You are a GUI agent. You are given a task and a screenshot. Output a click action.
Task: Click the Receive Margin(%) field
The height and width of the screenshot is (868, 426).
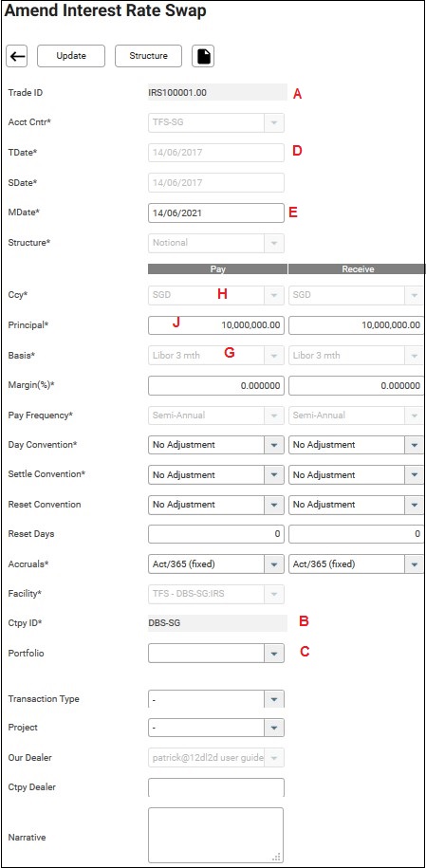click(357, 385)
